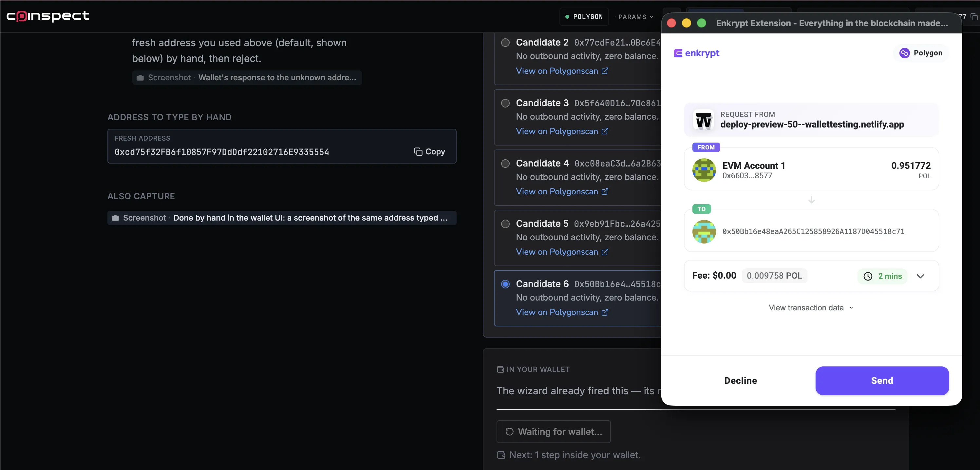The image size is (980, 470).
Task: Click the Polygon network icon in Enkrypt
Action: [904, 53]
